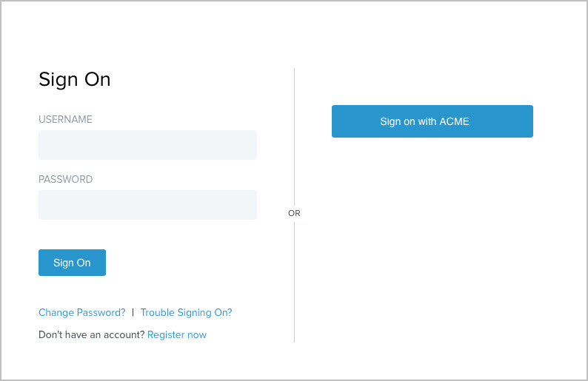Image resolution: width=588 pixels, height=381 pixels.
Task: Click the USERNAME label text
Action: pyautogui.click(x=65, y=119)
